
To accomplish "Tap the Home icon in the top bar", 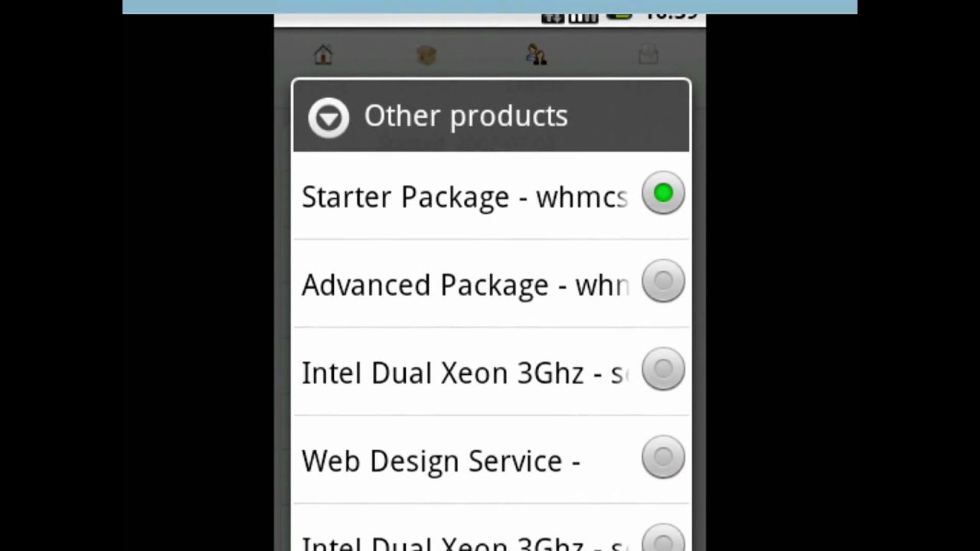I will [323, 55].
